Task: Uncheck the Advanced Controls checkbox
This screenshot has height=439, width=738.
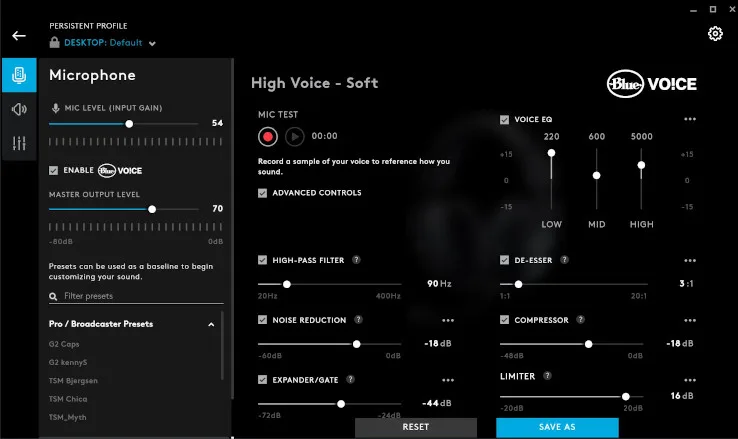Action: pyautogui.click(x=262, y=193)
